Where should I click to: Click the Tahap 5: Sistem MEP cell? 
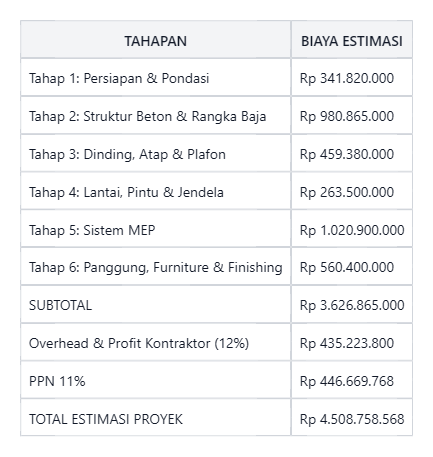[x=155, y=229]
